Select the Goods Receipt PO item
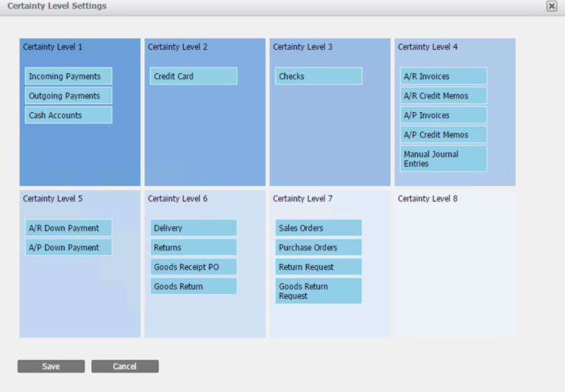Viewport: 565px width, 392px height. coord(193,267)
